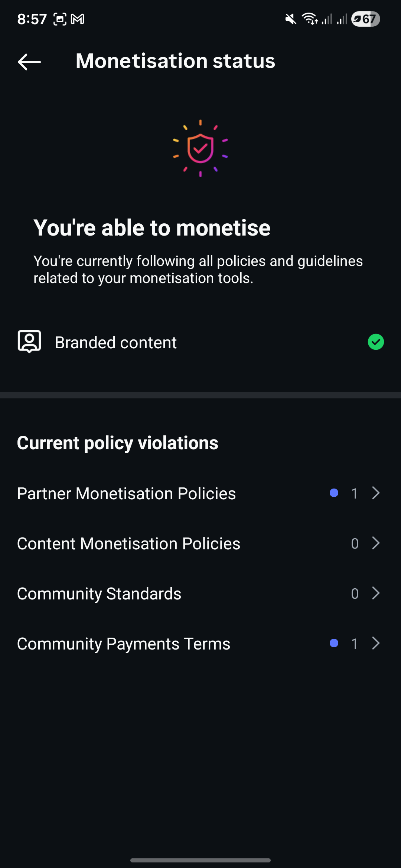This screenshot has width=401, height=868.
Task: Tap the shield checkmark status icon
Action: pos(200,148)
